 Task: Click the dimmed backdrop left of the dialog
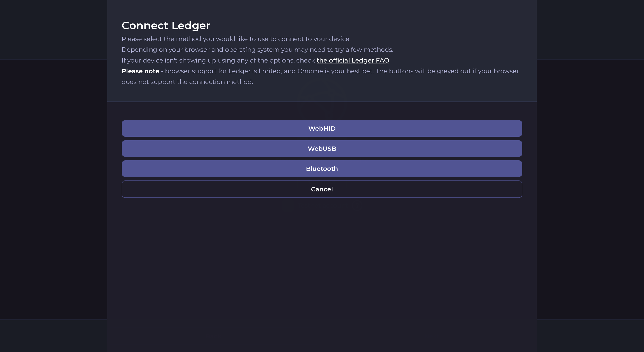[x=53, y=175]
